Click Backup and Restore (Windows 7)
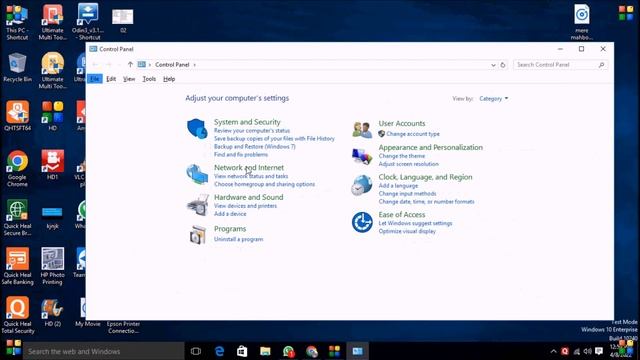This screenshot has height=360, width=640. click(255, 147)
